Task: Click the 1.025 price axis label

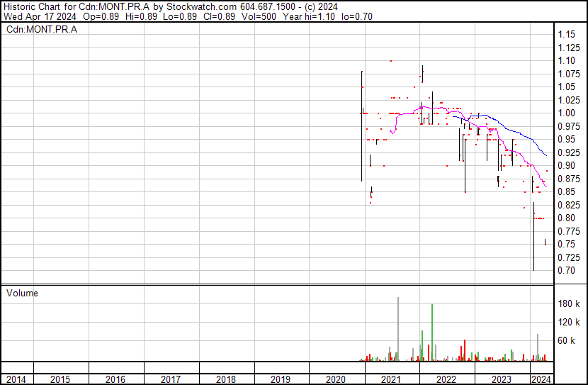Action: coord(569,100)
